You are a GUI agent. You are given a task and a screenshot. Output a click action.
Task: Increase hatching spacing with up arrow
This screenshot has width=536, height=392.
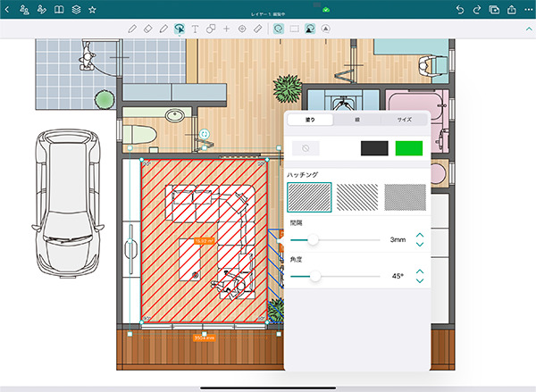(420, 234)
